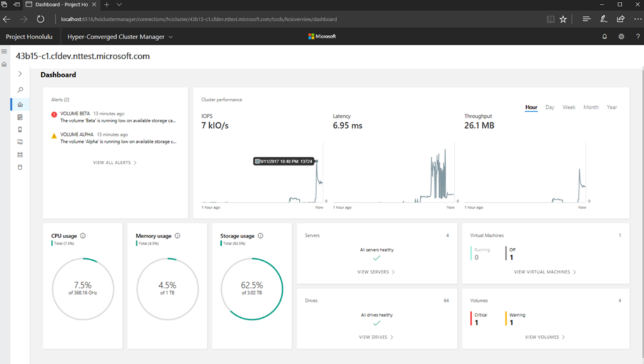Click the VIEW ALL ALERTS link
This screenshot has height=364, width=644.
click(115, 163)
